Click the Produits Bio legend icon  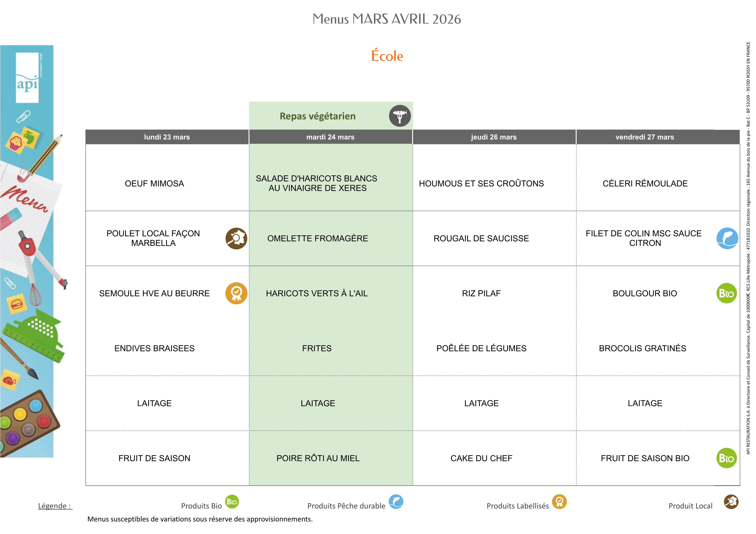point(232,502)
